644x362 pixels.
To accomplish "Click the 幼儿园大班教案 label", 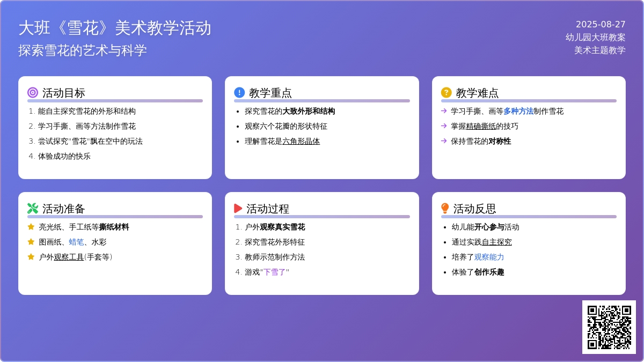I will click(596, 37).
